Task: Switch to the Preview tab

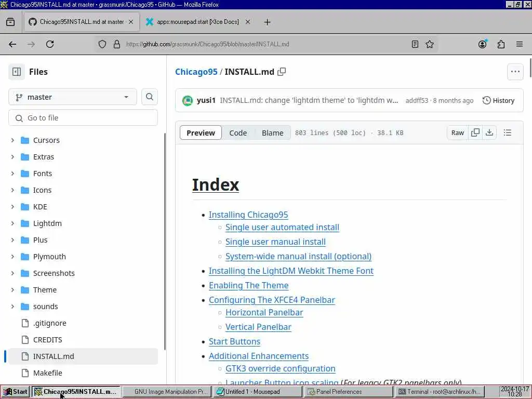Action: tap(201, 132)
